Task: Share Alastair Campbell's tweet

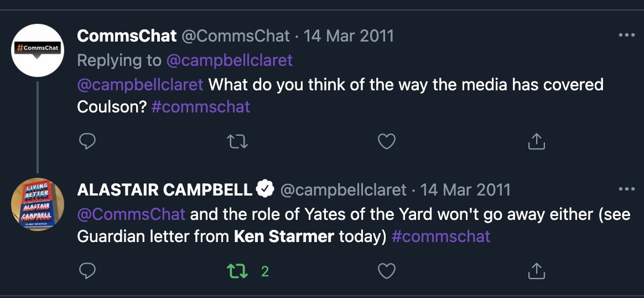Action: tap(536, 271)
